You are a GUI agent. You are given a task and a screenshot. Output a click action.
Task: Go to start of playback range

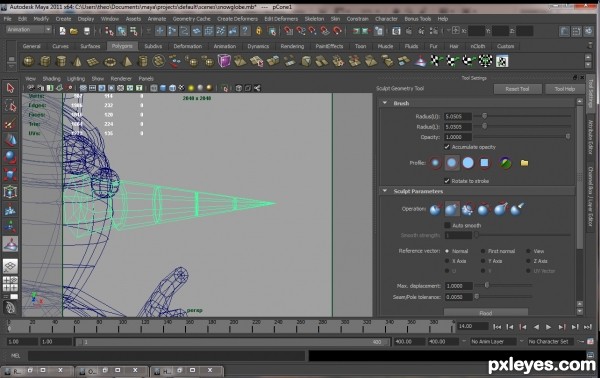pos(497,327)
